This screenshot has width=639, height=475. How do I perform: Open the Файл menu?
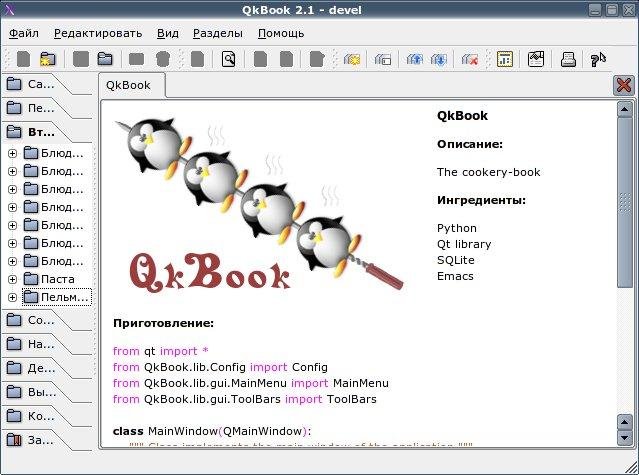pyautogui.click(x=24, y=33)
